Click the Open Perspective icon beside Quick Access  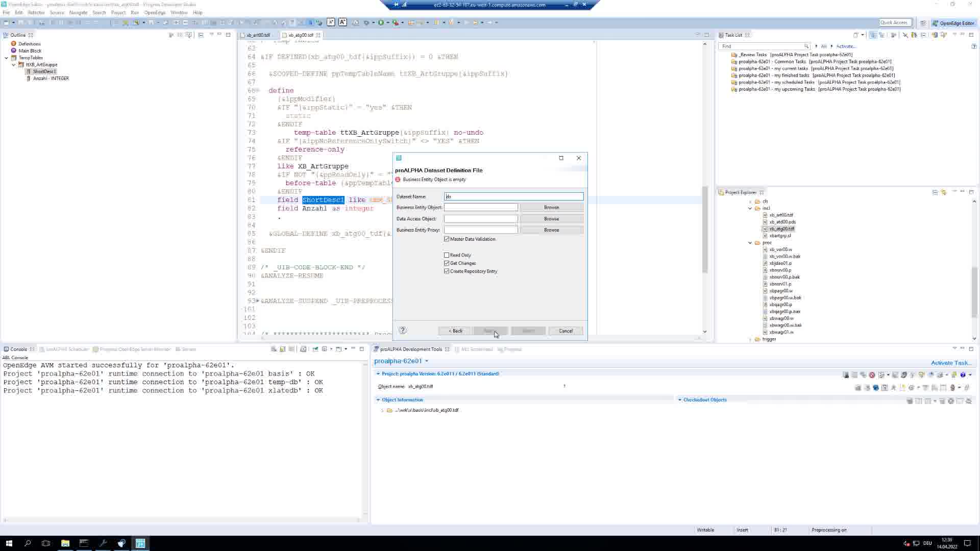923,23
